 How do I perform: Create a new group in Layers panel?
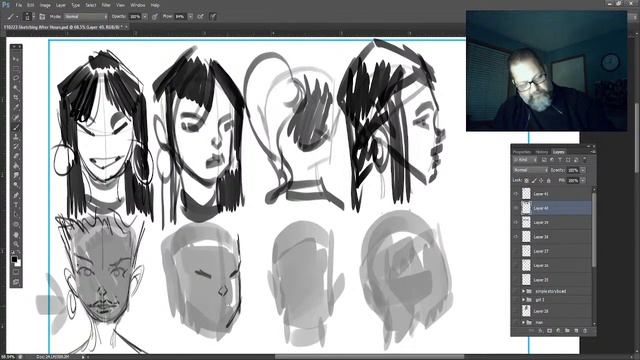(567, 331)
